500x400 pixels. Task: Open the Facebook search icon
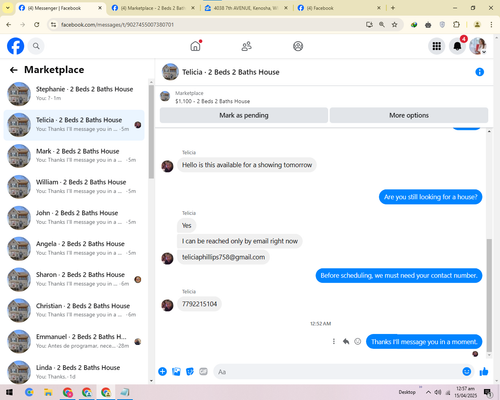coord(36,46)
